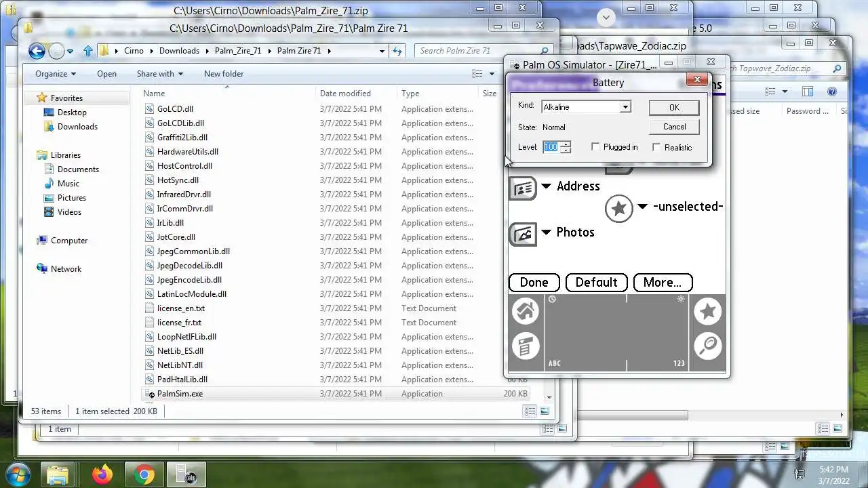Tap the Menu silkscreen icon in simulator
Screen dimensions: 868x488
(x=526, y=346)
